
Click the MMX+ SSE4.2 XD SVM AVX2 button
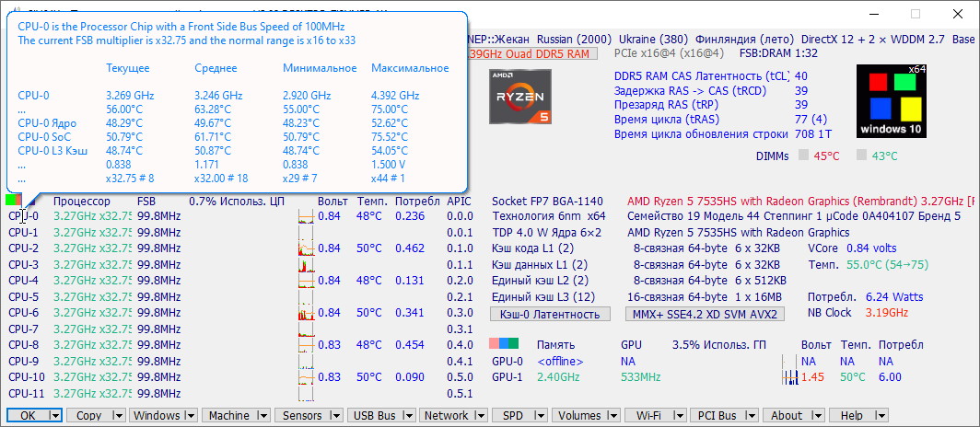[705, 314]
